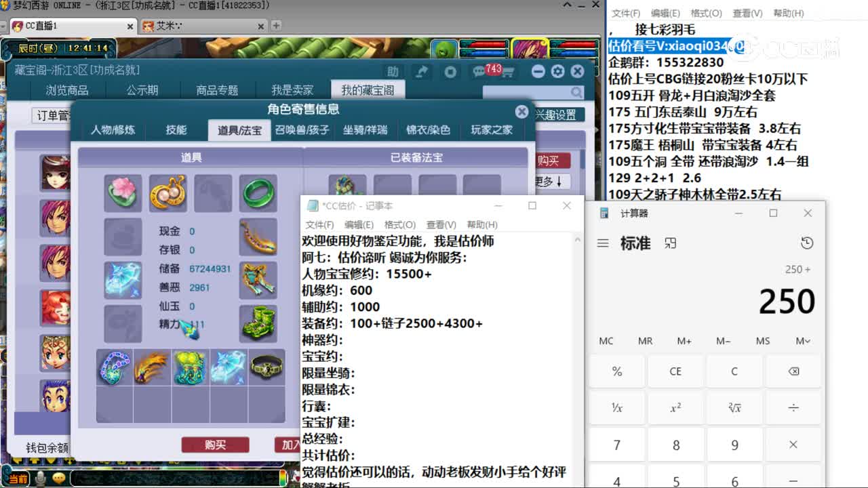
Task: Click calculator divide button
Action: pos(793,408)
